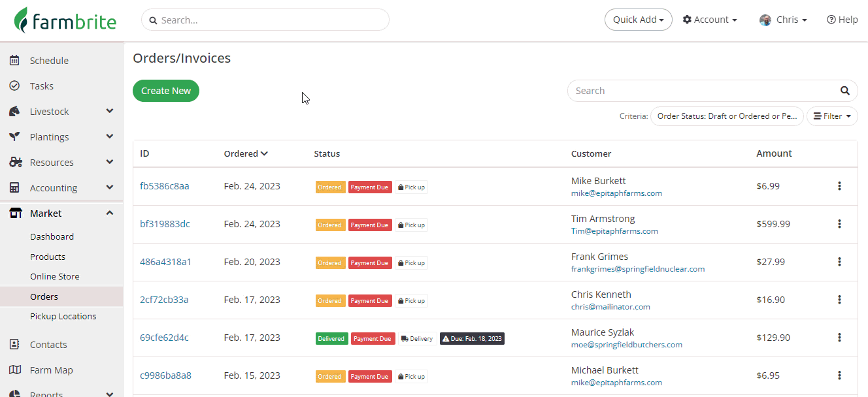Click the Schedule calendar icon in sidebar
Image resolution: width=868 pixels, height=397 pixels.
point(14,61)
